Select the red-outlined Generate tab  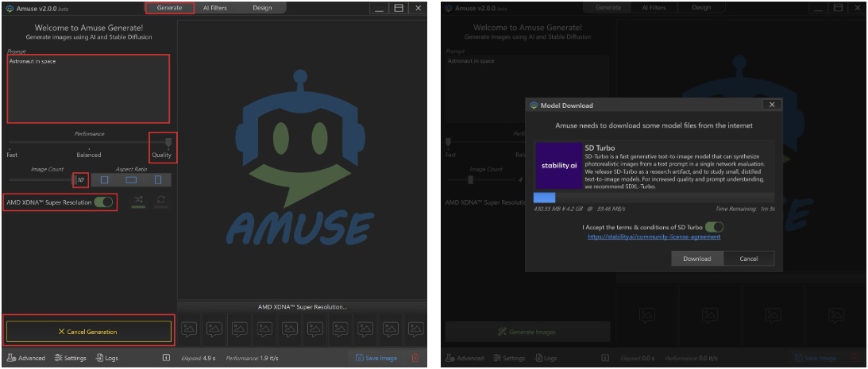(x=169, y=8)
